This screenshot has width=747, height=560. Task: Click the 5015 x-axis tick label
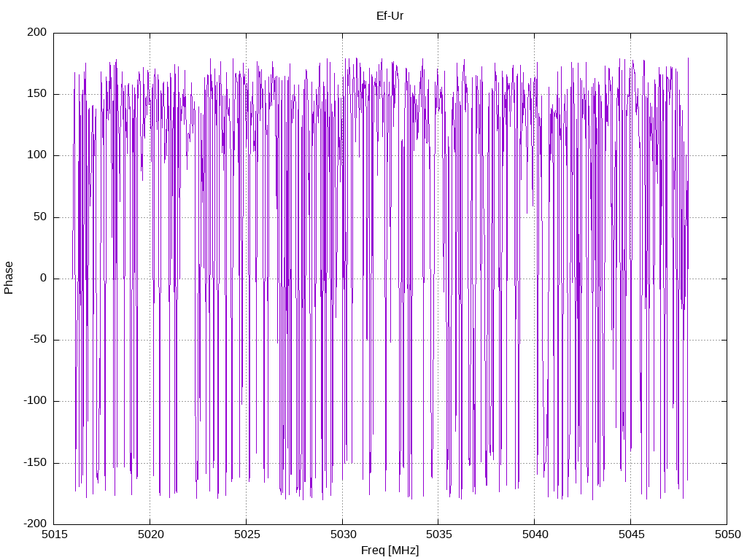54,534
